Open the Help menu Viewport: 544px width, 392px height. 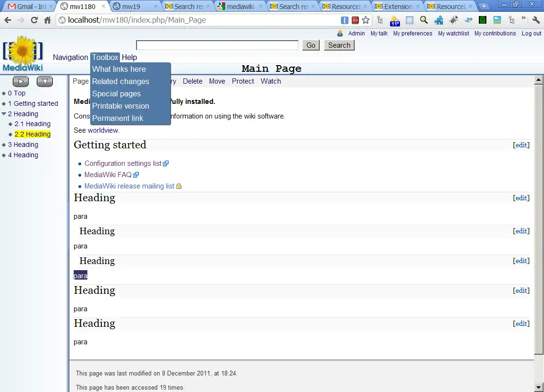pos(129,57)
